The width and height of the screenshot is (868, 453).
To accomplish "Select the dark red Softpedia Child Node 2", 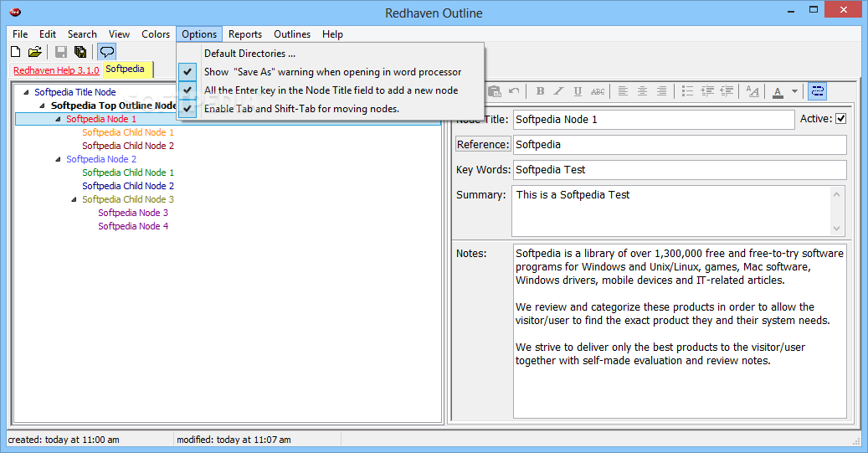I will 128,146.
